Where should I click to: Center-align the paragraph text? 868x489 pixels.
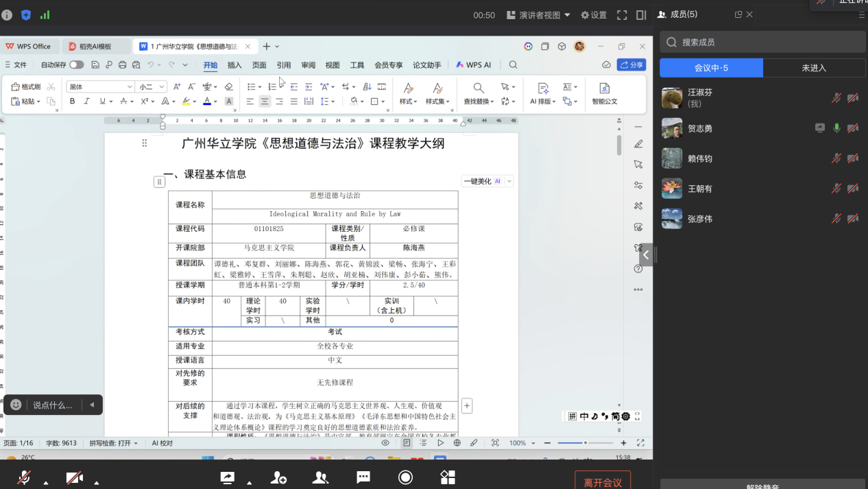[265, 102]
